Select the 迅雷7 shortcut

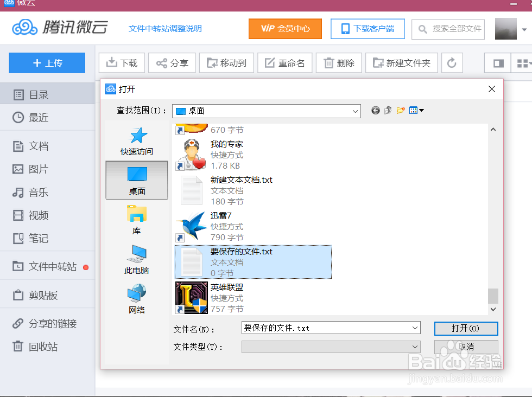tap(253, 227)
